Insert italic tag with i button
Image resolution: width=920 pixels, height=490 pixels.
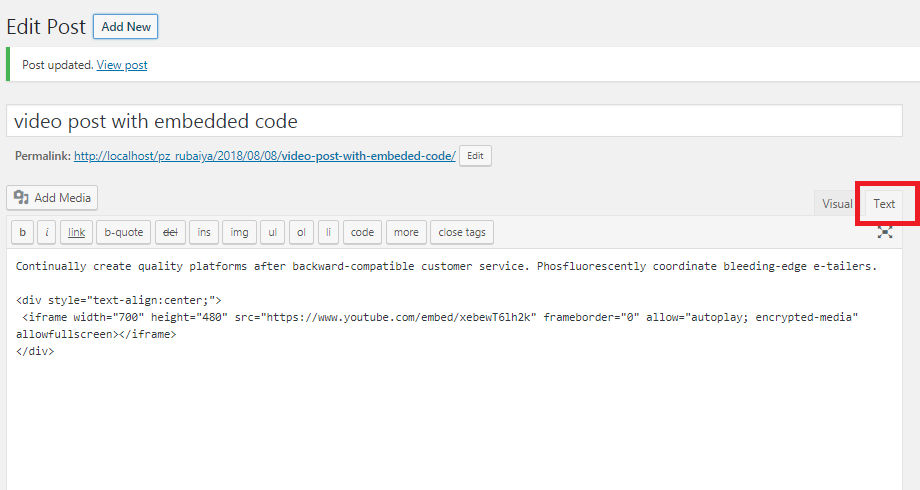pyautogui.click(x=47, y=232)
